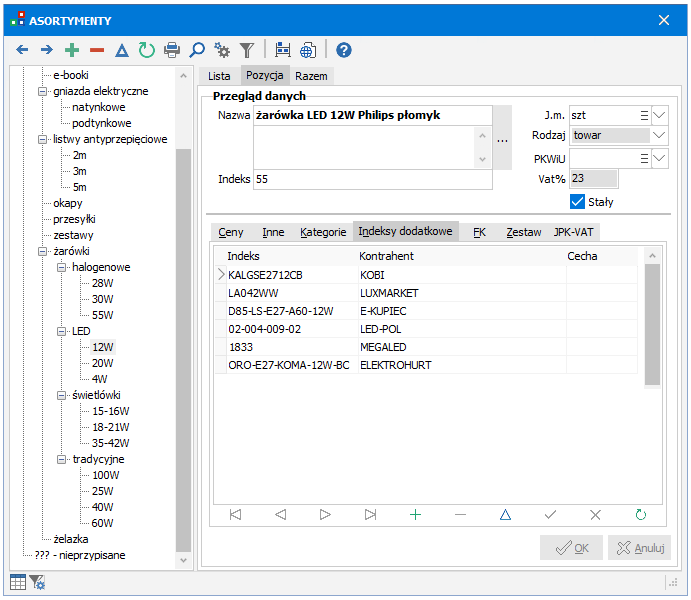Sort by the Kontrahent column header
The width and height of the screenshot is (691, 600).
tap(462, 256)
